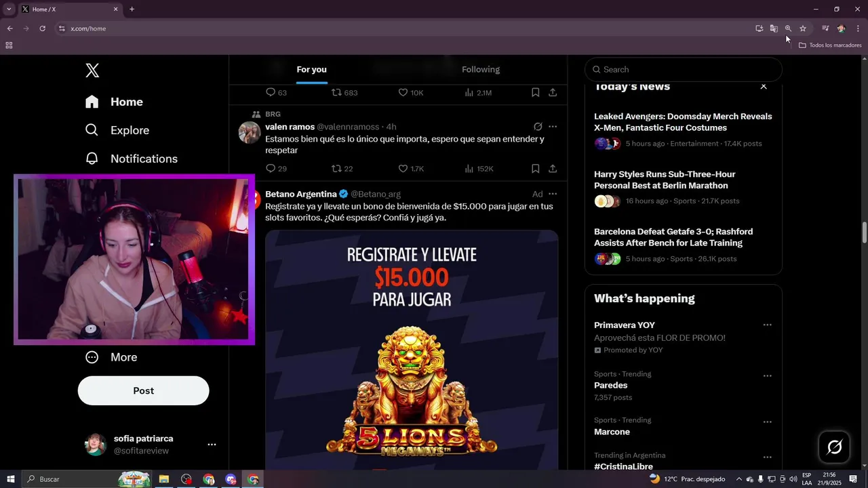This screenshot has height=488, width=868.
Task: Open Betano Argentina profile link
Action: point(301,194)
